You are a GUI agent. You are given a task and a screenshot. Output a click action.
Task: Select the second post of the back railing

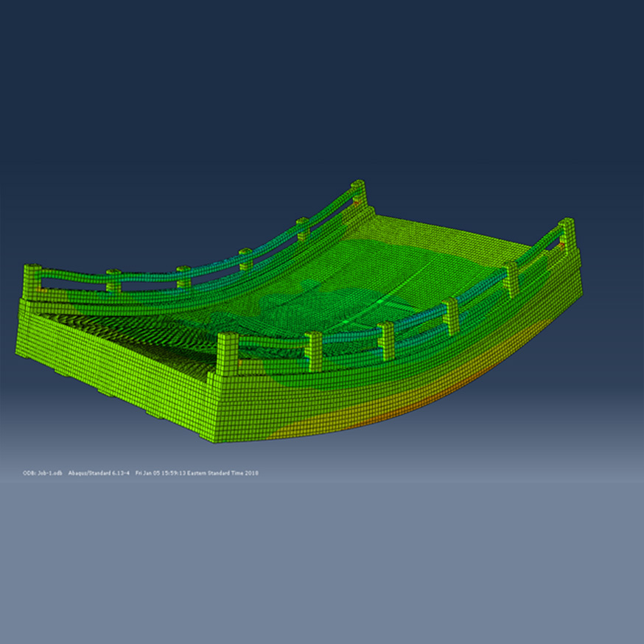tap(114, 281)
